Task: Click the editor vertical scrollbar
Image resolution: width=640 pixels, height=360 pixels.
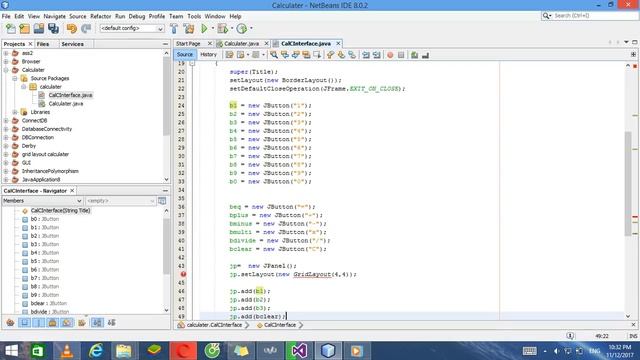Action: click(628, 183)
